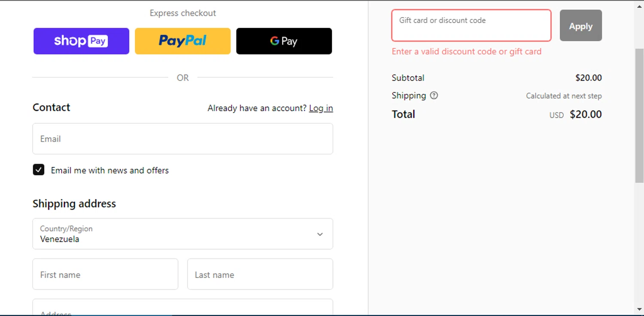Follow the Log in link
644x316 pixels.
click(x=321, y=108)
